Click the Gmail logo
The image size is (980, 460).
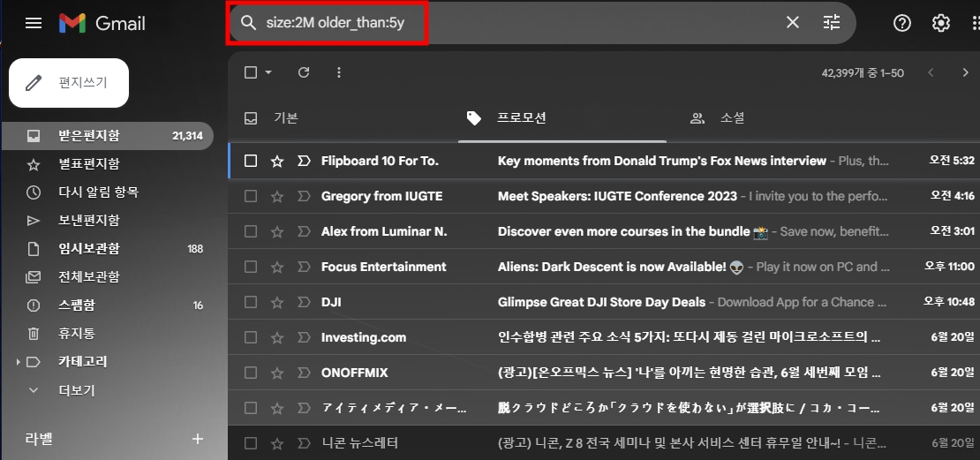tap(102, 24)
